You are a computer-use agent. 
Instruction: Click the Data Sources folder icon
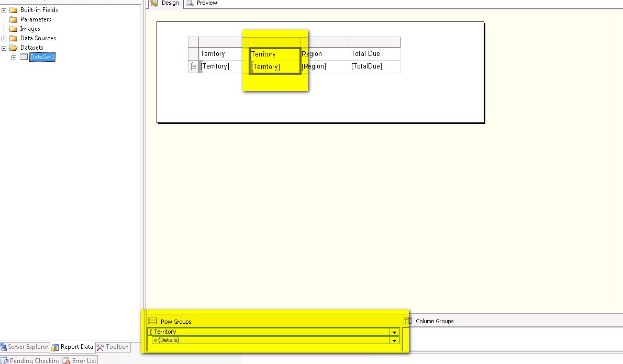point(13,38)
